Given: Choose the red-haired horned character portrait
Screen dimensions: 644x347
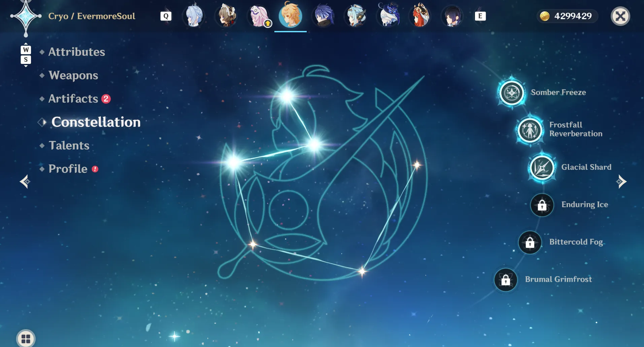Looking at the screenshot, I should (420, 16).
